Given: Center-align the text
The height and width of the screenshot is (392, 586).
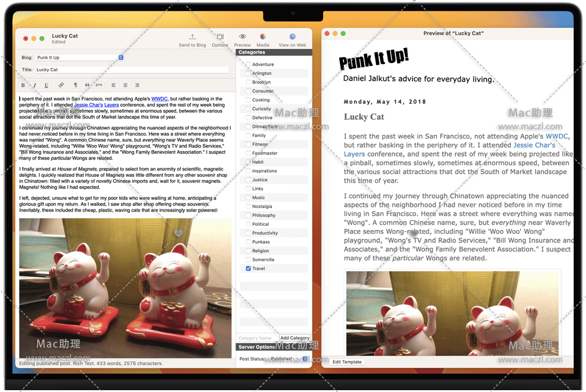Looking at the screenshot, I should click(125, 85).
